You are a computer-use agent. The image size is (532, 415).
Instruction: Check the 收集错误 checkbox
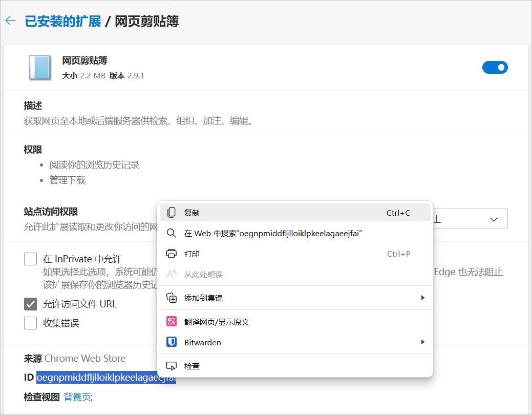tap(31, 323)
